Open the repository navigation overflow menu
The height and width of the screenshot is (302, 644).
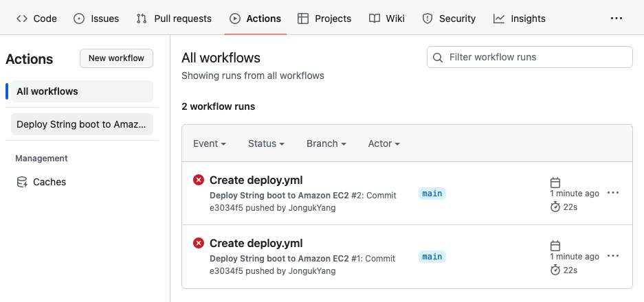616,19
